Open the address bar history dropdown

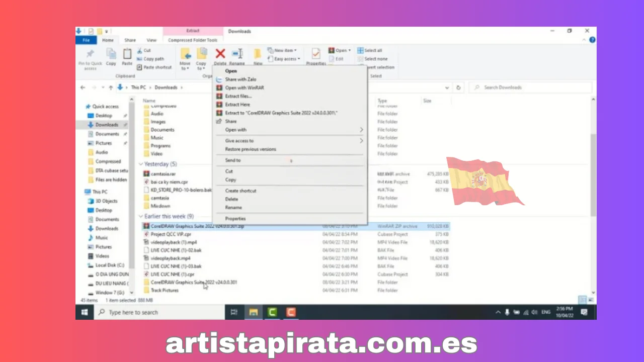point(447,87)
